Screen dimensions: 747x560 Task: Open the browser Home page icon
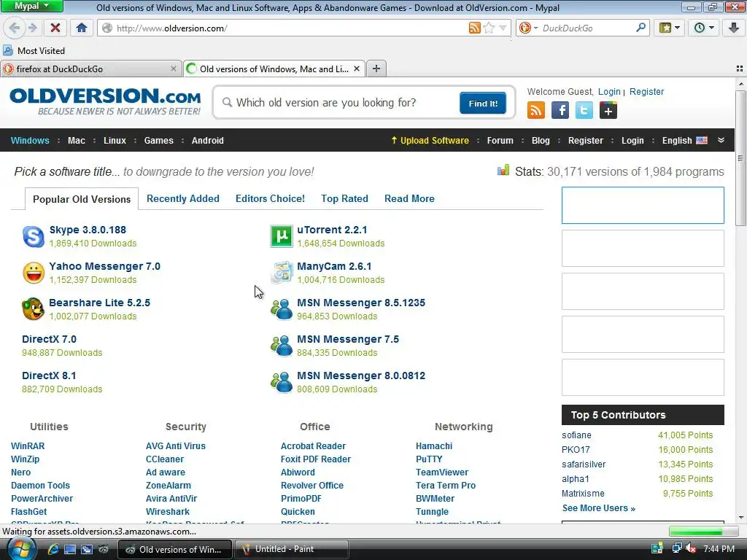click(82, 28)
